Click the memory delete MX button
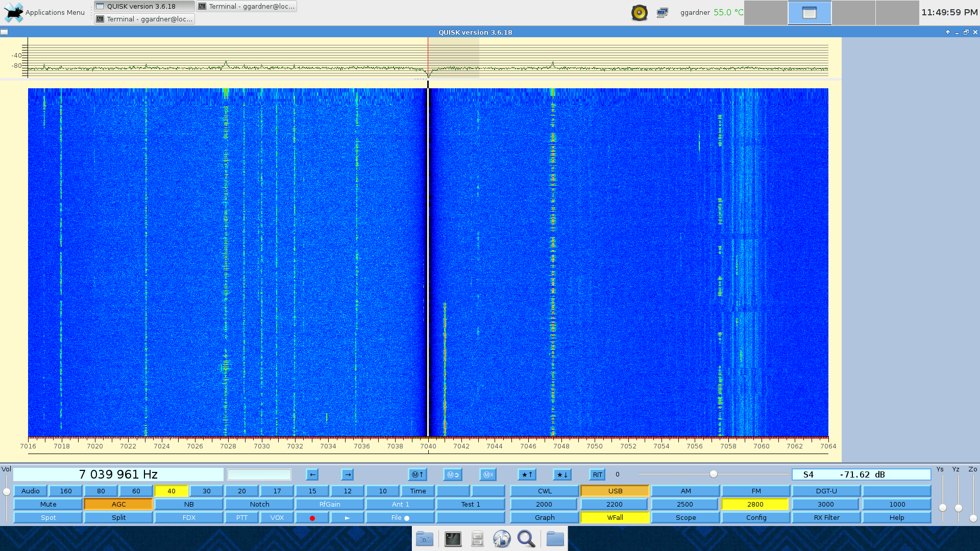This screenshot has width=980, height=551. (488, 474)
